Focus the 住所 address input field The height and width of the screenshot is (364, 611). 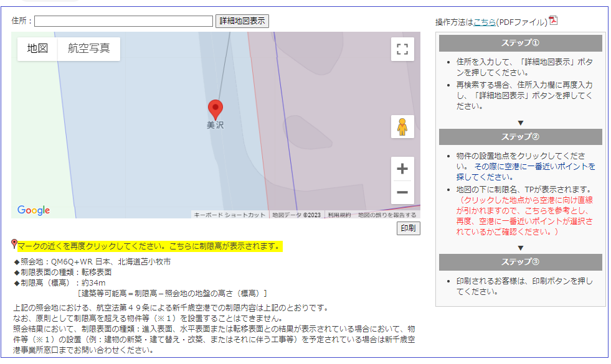coord(123,21)
